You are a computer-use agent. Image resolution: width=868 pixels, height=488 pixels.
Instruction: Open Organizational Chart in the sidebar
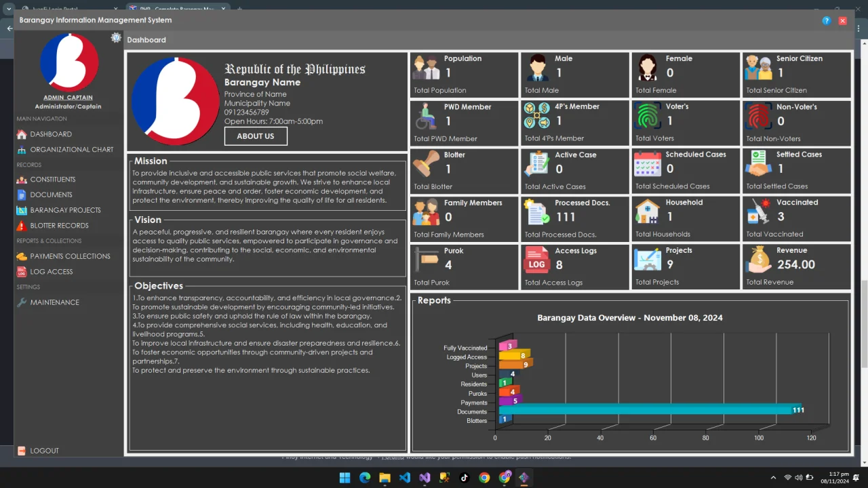(x=65, y=149)
